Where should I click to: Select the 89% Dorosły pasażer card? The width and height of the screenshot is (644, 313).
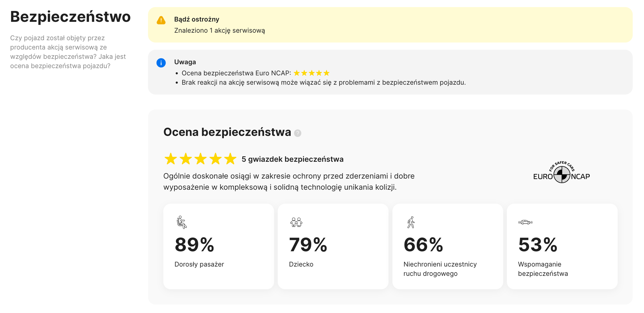219,246
